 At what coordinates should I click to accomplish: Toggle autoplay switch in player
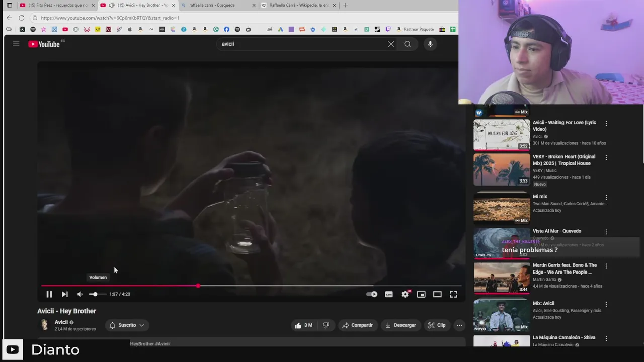[372, 294]
